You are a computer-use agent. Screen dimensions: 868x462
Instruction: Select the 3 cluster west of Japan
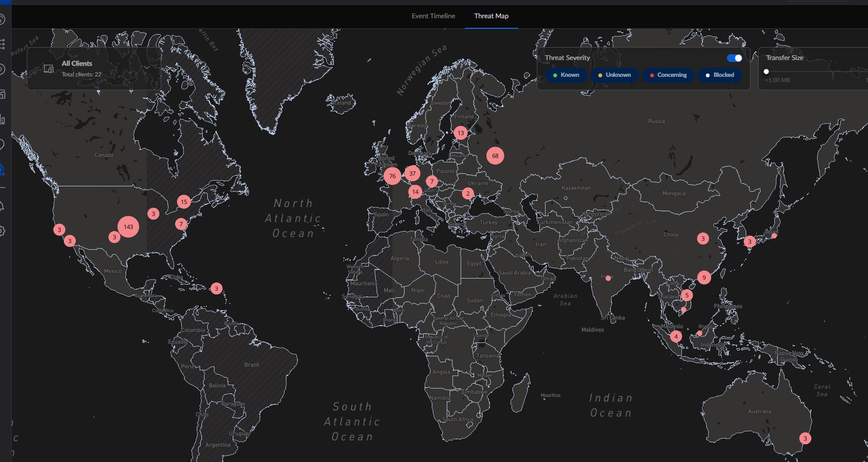point(749,242)
